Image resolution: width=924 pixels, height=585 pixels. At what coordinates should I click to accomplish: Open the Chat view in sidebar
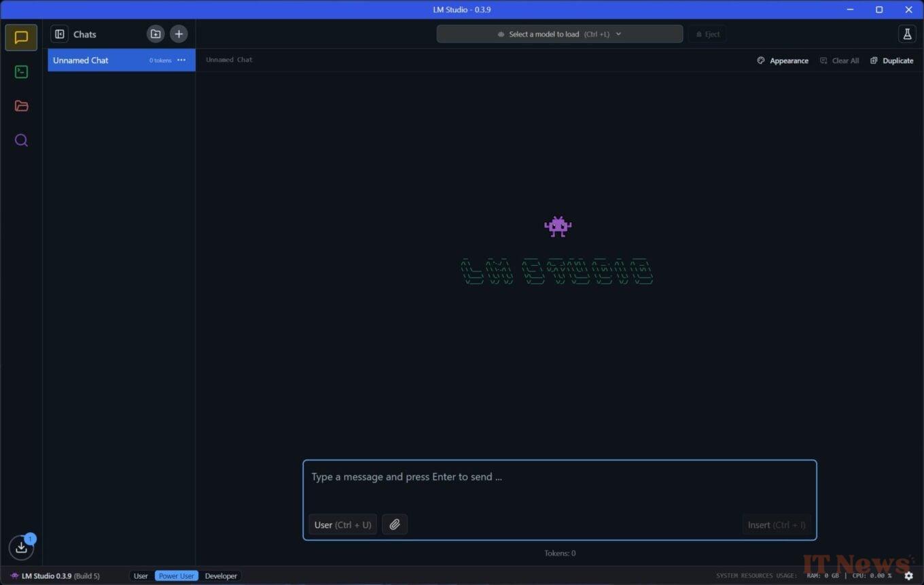(21, 37)
